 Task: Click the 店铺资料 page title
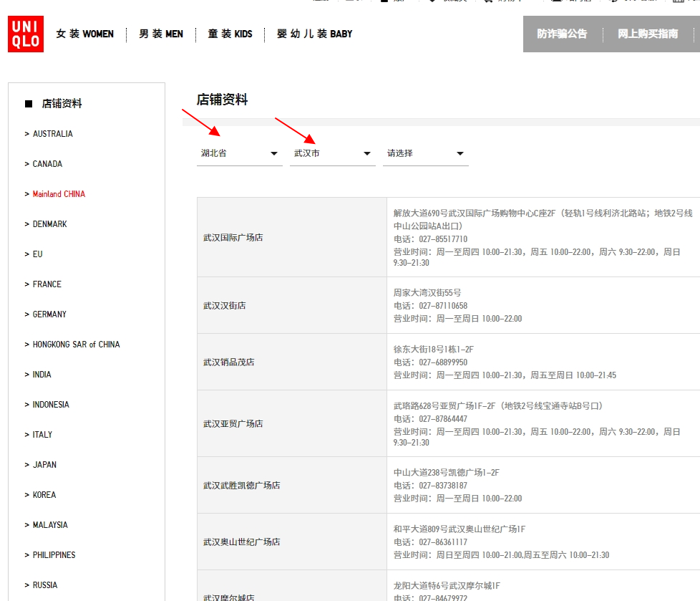coord(222,100)
